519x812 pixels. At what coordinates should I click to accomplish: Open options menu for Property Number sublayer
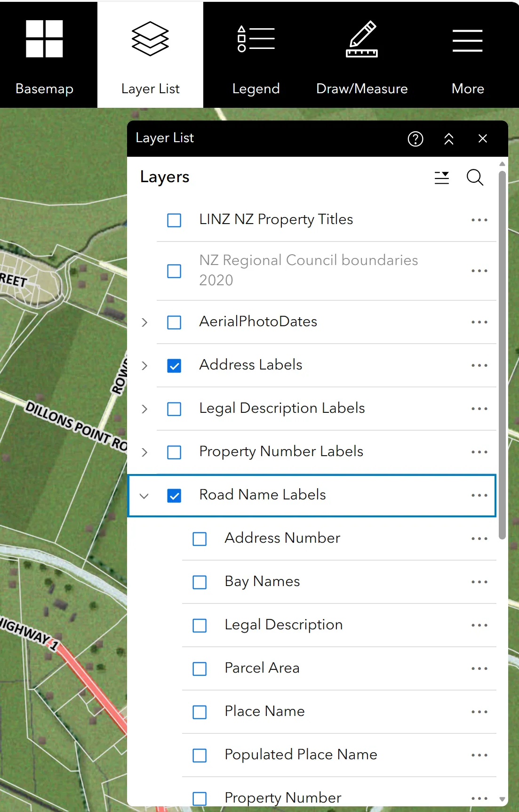[x=479, y=798]
